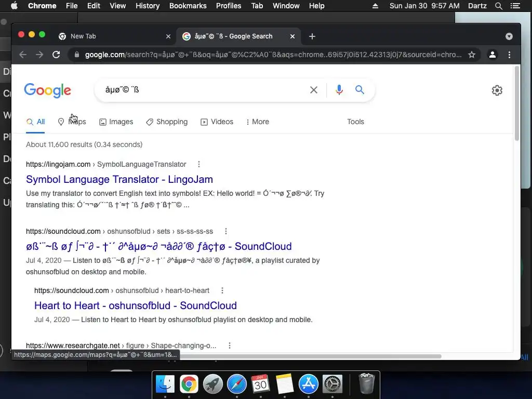Click inside the Google search input field
The height and width of the screenshot is (399, 532).
pyautogui.click(x=204, y=90)
